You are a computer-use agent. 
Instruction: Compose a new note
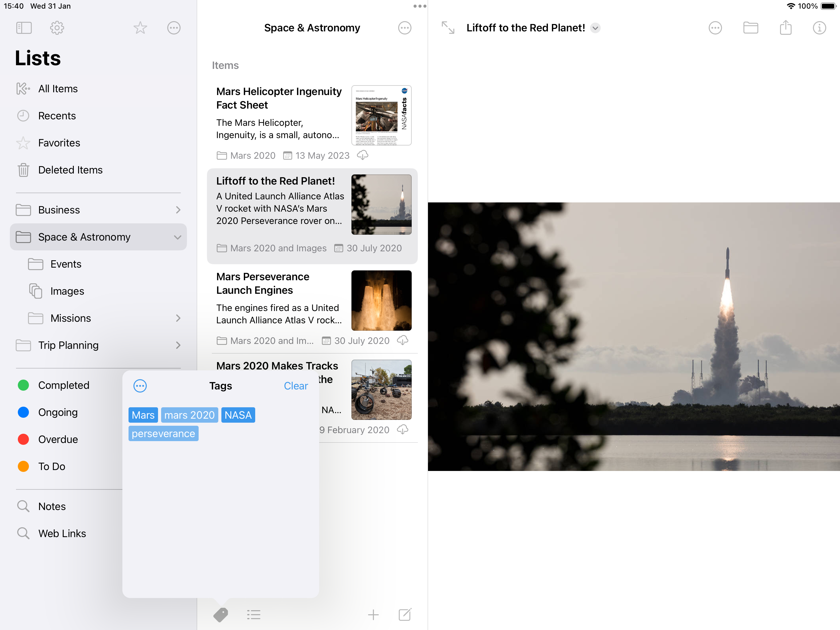tap(405, 614)
